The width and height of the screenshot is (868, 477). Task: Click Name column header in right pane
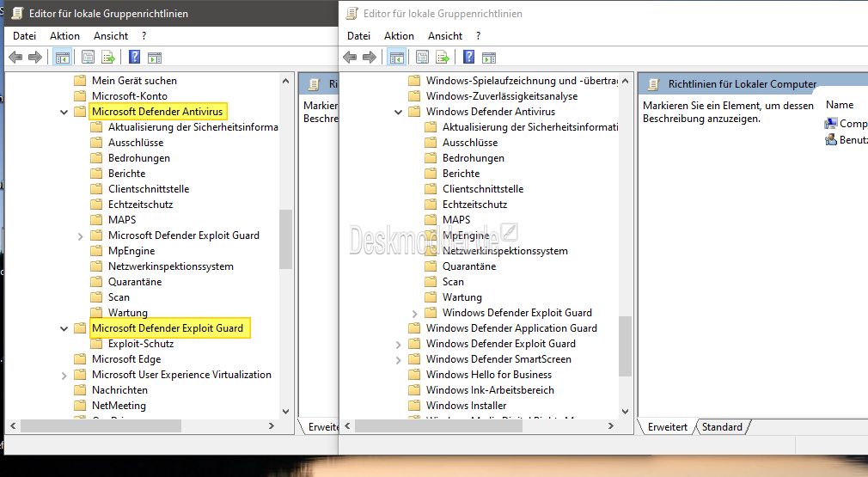click(840, 105)
